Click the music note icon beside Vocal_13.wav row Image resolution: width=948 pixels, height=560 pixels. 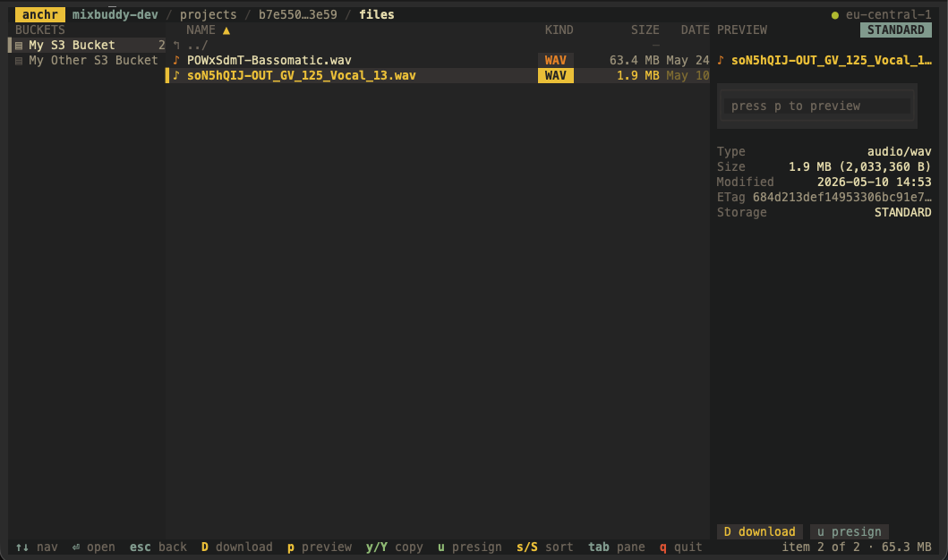[176, 75]
